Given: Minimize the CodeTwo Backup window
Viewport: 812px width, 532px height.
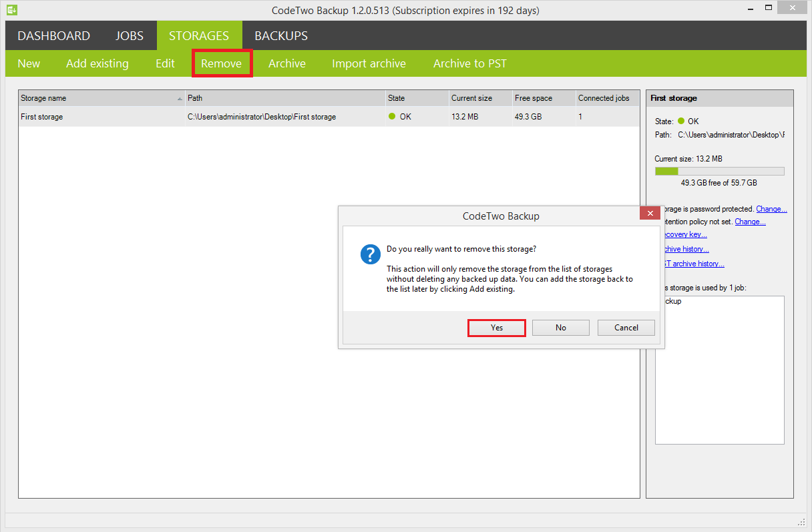Looking at the screenshot, I should click(x=751, y=9).
